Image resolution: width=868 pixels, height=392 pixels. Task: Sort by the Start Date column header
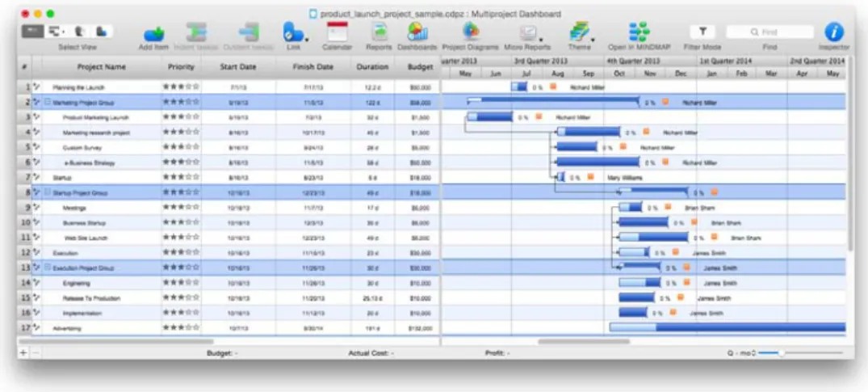click(238, 66)
